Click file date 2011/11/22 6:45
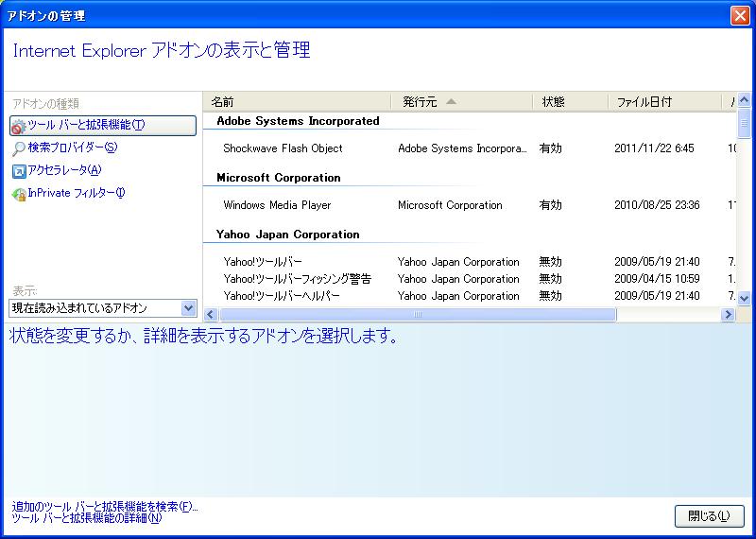 [x=654, y=148]
